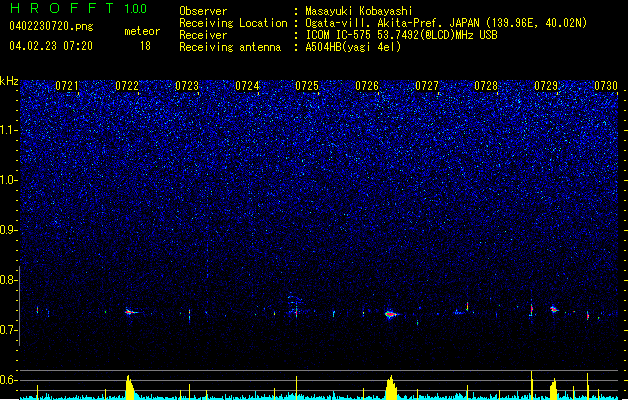Click the date stamp 04.02.23 07:20
This screenshot has width=629, height=400.
pos(51,46)
